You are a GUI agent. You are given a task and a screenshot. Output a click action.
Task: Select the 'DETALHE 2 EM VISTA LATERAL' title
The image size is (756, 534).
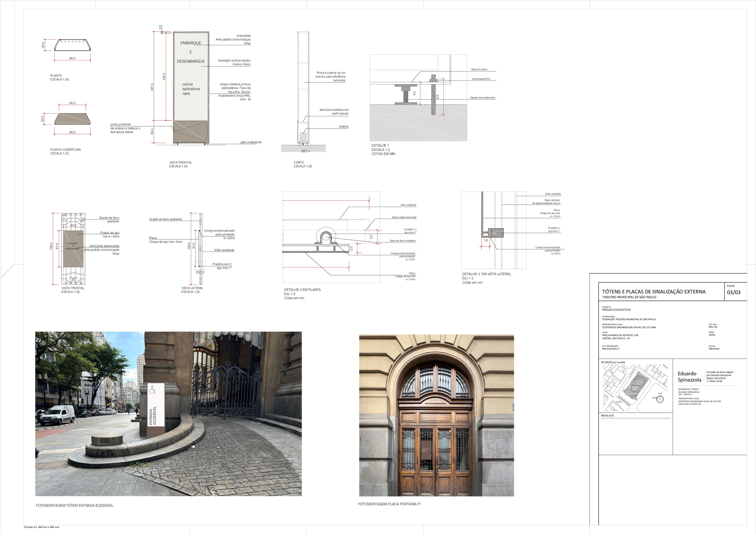click(487, 274)
